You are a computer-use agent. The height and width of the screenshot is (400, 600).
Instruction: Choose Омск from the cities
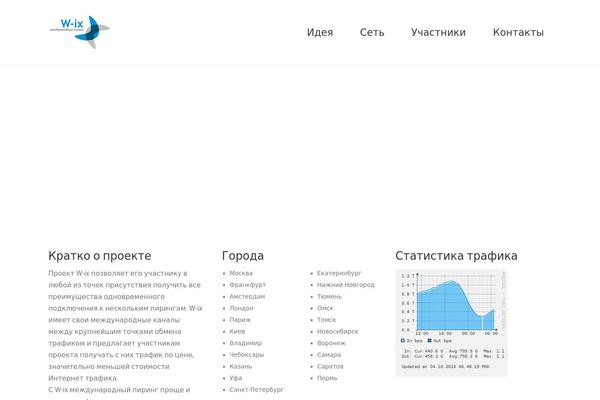325,308
